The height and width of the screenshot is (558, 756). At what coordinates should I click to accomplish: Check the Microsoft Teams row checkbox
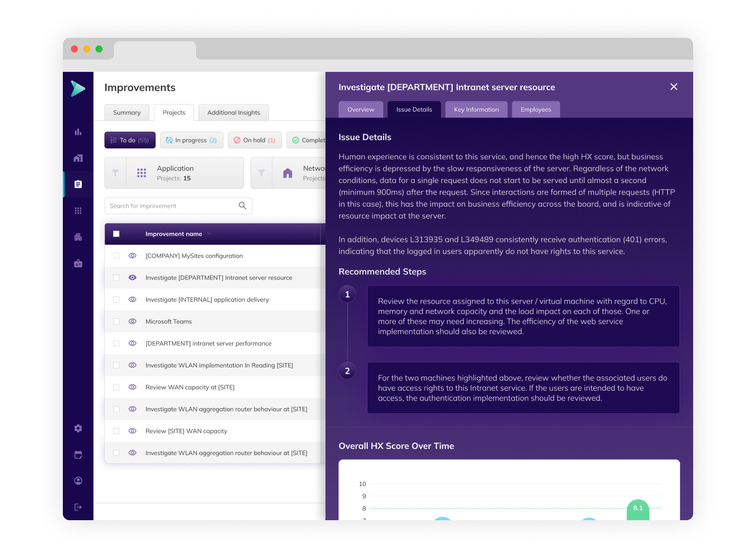(x=116, y=322)
